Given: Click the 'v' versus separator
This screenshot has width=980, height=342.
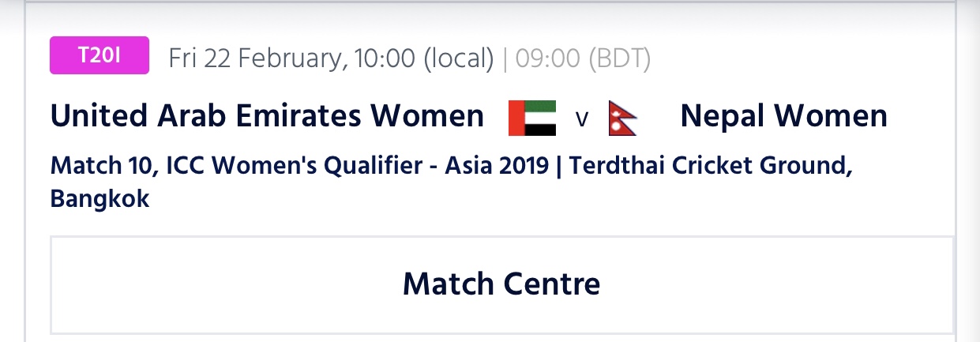Looking at the screenshot, I should [x=583, y=119].
